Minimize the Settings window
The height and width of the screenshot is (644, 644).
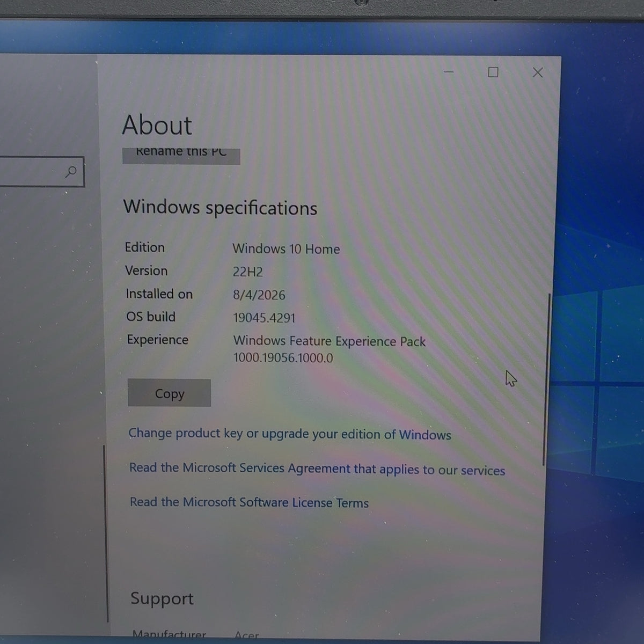[x=449, y=71]
